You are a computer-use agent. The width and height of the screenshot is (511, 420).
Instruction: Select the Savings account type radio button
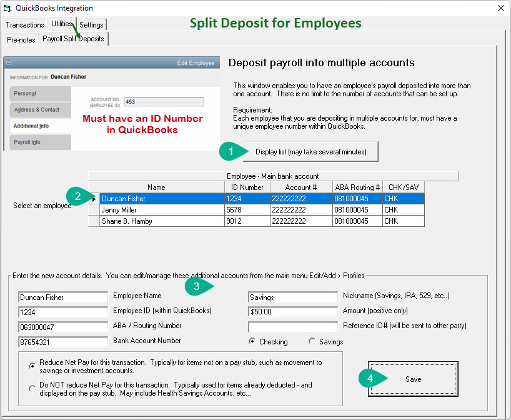[312, 341]
